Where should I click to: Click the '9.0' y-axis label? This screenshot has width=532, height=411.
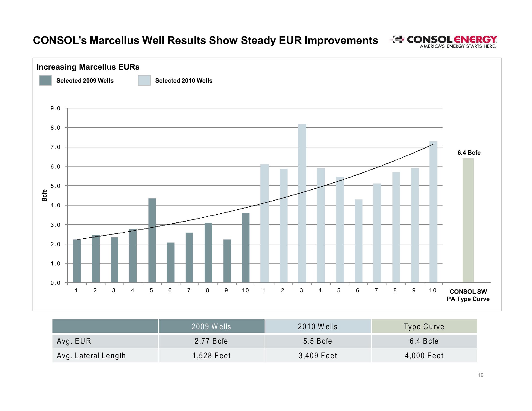55,108
